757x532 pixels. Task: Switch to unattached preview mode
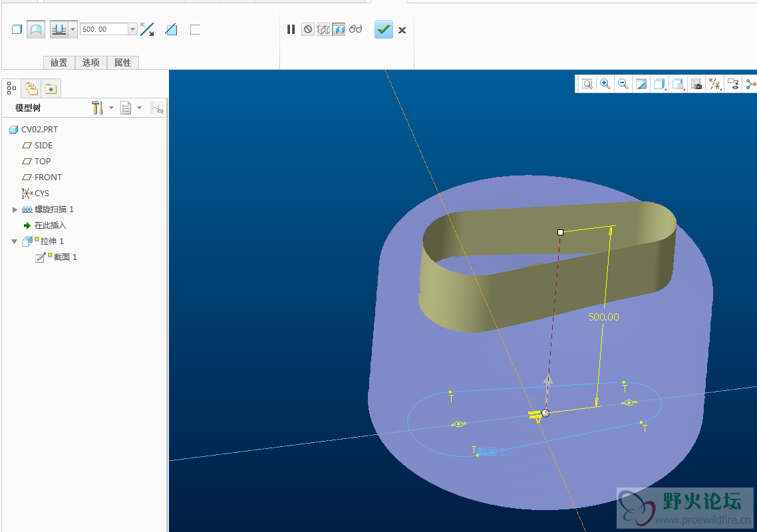323,29
